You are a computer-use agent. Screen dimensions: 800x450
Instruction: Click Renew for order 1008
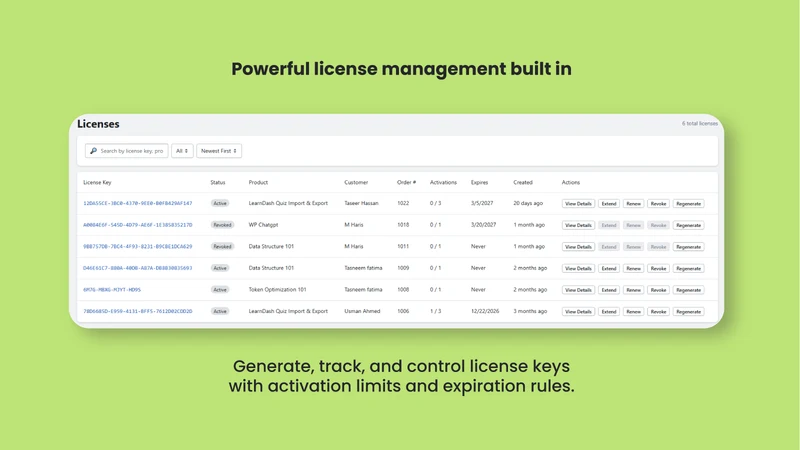(633, 290)
